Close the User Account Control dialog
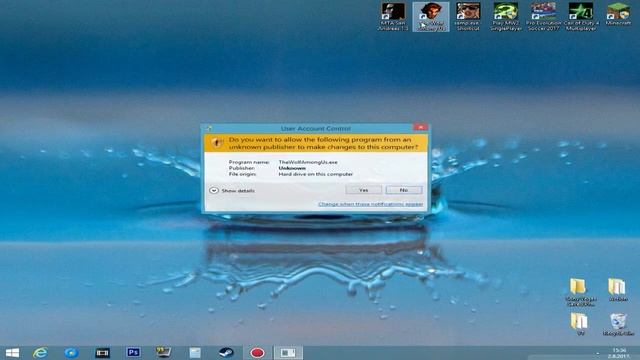 420,127
